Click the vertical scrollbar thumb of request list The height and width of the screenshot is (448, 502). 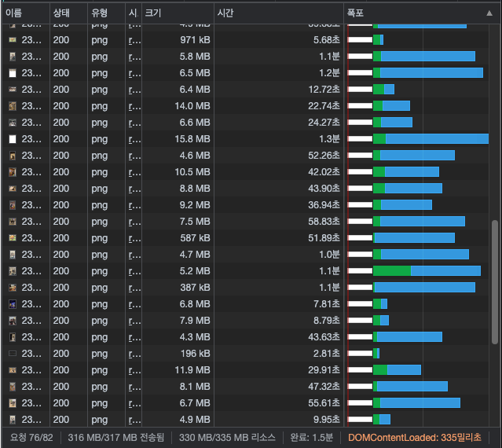click(495, 282)
